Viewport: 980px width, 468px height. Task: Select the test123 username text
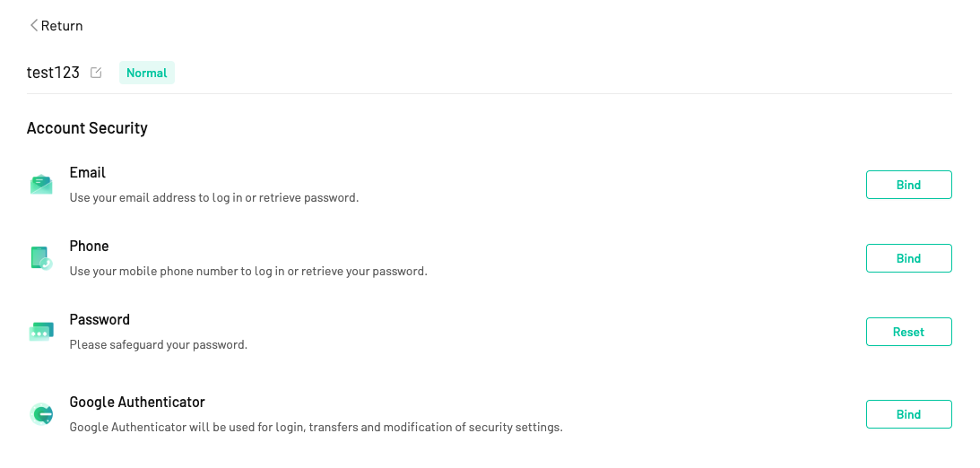(53, 73)
